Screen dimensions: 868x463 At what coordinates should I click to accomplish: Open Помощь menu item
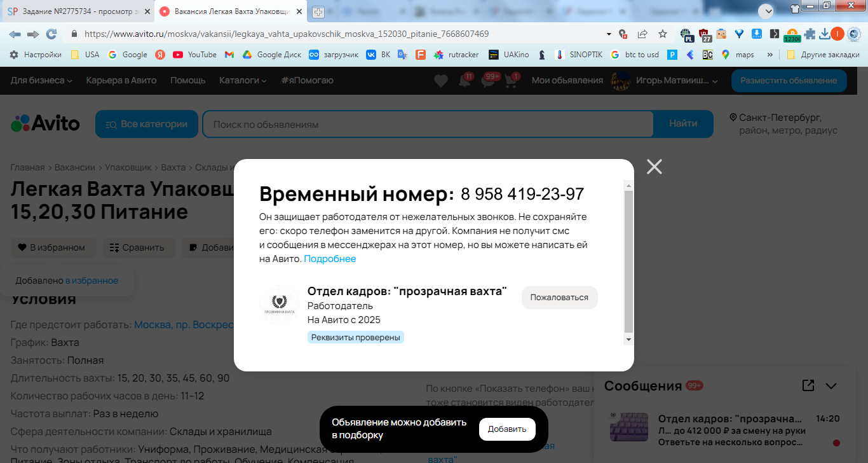(x=188, y=81)
